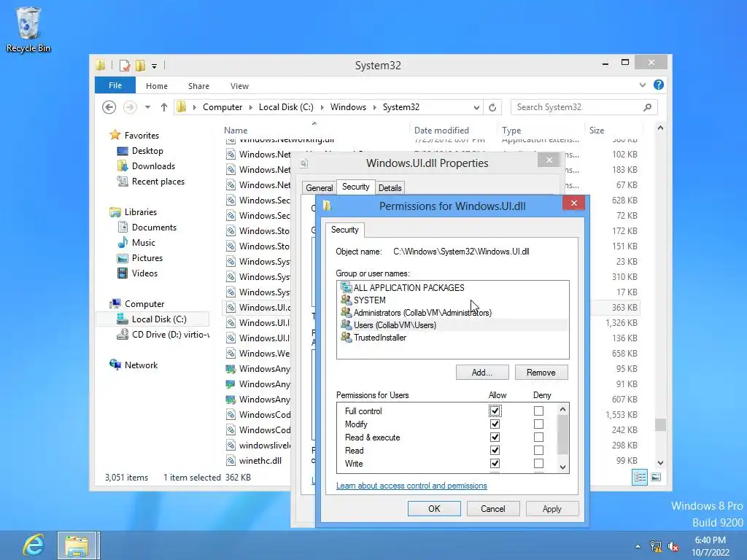747x560 pixels.
Task: Check Deny for Full control
Action: click(538, 411)
